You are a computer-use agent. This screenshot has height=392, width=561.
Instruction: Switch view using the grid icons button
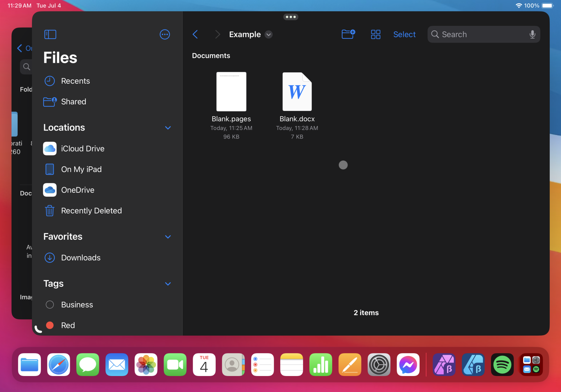(375, 35)
